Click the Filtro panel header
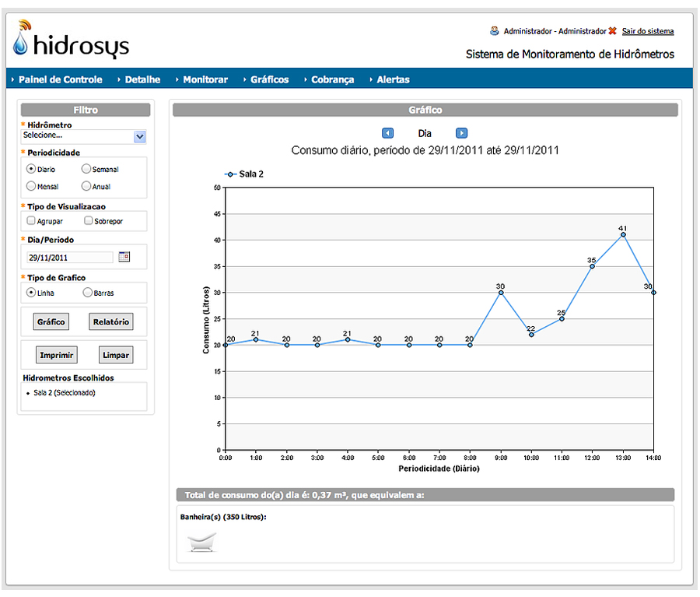 (86, 110)
